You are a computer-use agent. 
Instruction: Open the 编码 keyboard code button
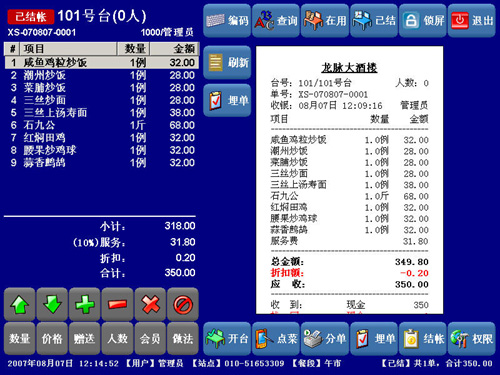pos(227,21)
